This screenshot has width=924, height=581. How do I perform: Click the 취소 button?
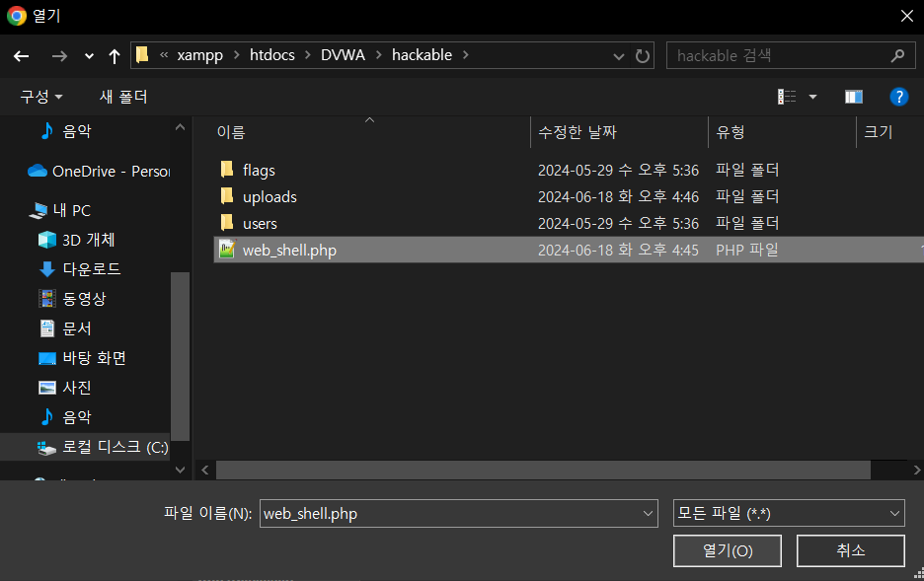coord(850,550)
